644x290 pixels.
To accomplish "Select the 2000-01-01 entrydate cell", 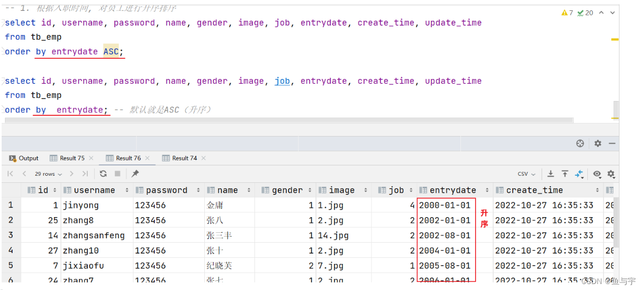I will pos(455,205).
